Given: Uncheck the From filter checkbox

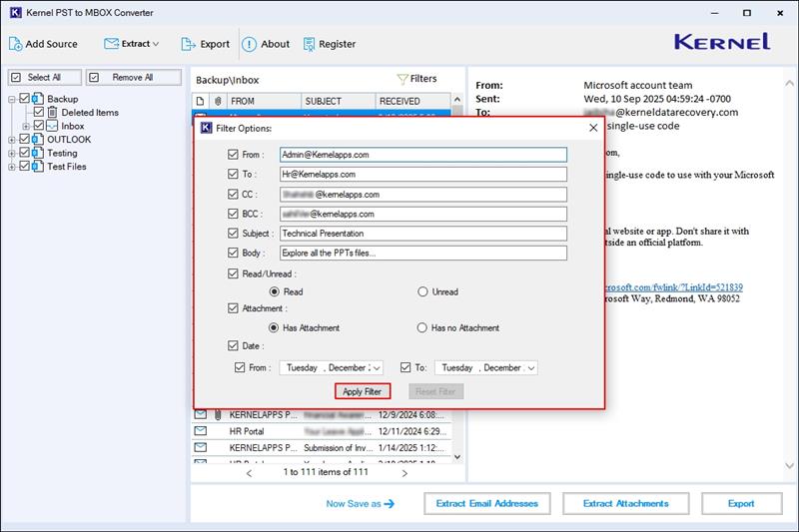Looking at the screenshot, I should (x=233, y=155).
